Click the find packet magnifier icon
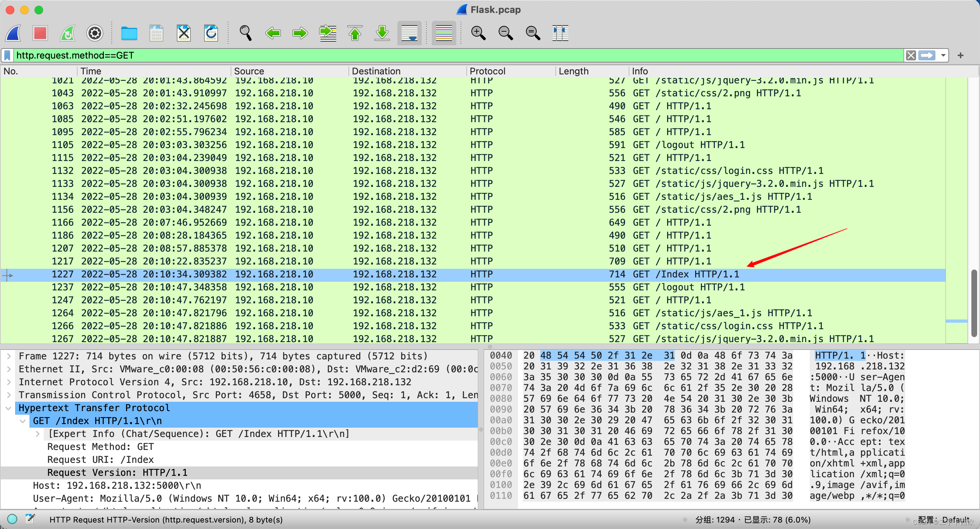The width and height of the screenshot is (980, 529). (245, 33)
